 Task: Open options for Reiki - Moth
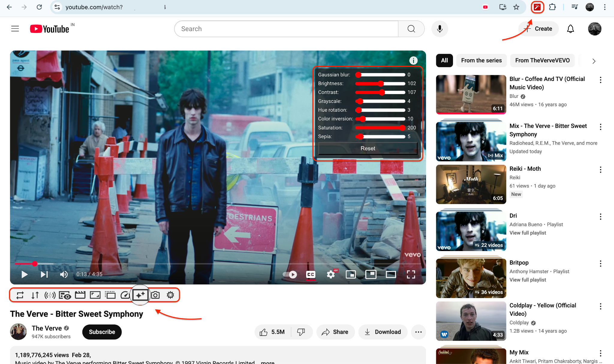point(601,170)
